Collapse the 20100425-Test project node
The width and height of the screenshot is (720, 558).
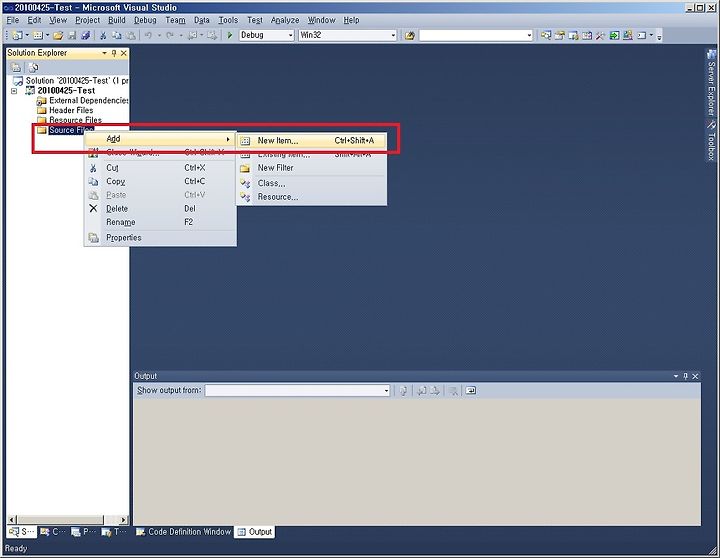click(14, 91)
